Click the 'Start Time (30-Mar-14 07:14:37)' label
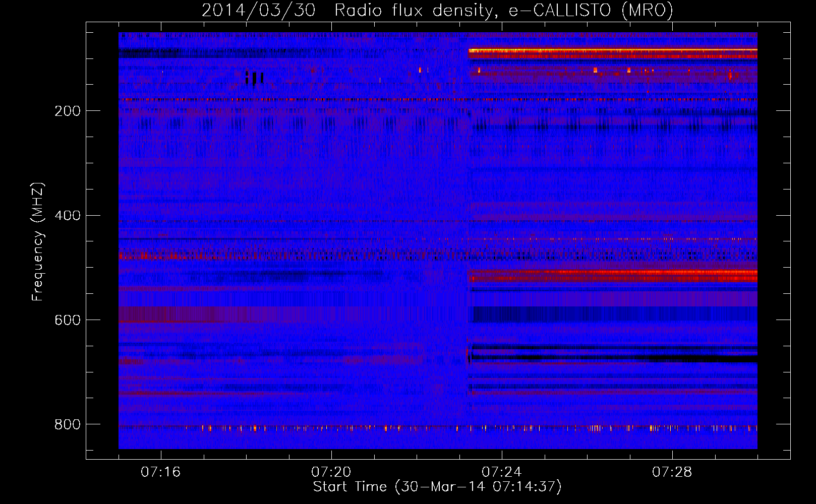Viewport: 816px width, 504px height. point(437,486)
